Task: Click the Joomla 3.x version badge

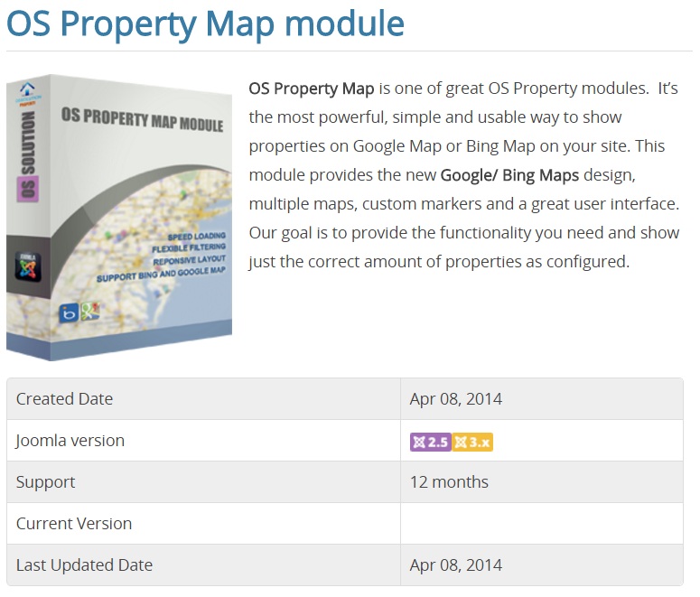Action: tap(472, 442)
